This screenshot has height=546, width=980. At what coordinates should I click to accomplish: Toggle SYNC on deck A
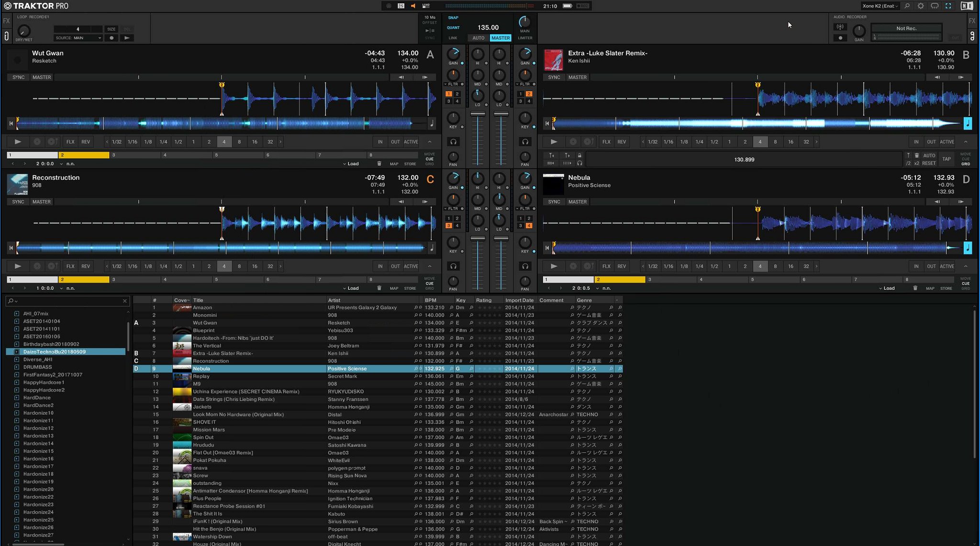[18, 77]
